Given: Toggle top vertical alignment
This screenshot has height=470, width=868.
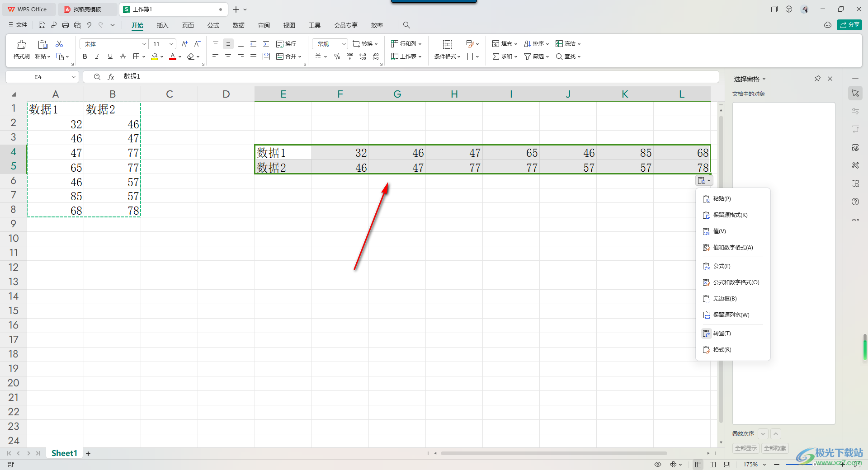Looking at the screenshot, I should tap(216, 44).
